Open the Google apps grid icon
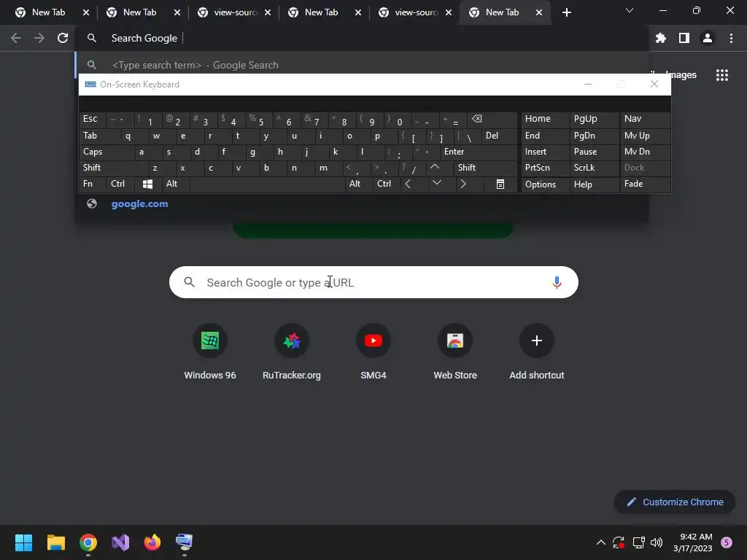The height and width of the screenshot is (560, 747). click(721, 75)
